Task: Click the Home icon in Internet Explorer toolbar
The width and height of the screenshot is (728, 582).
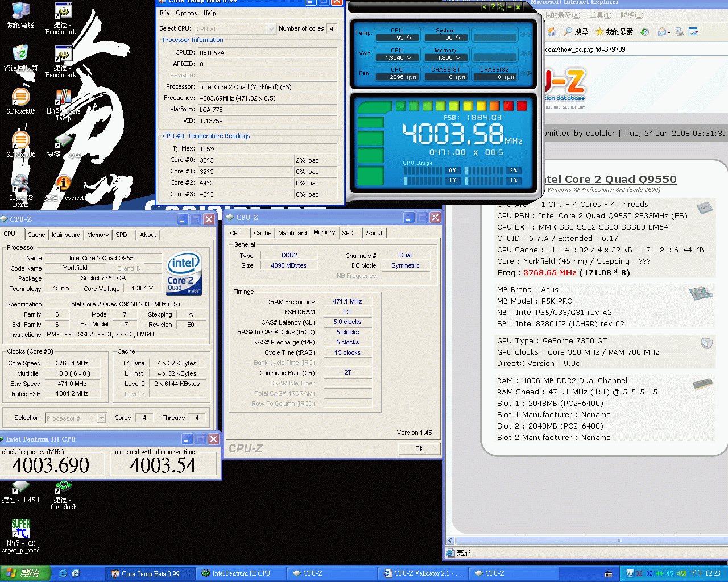Action: tap(551, 32)
